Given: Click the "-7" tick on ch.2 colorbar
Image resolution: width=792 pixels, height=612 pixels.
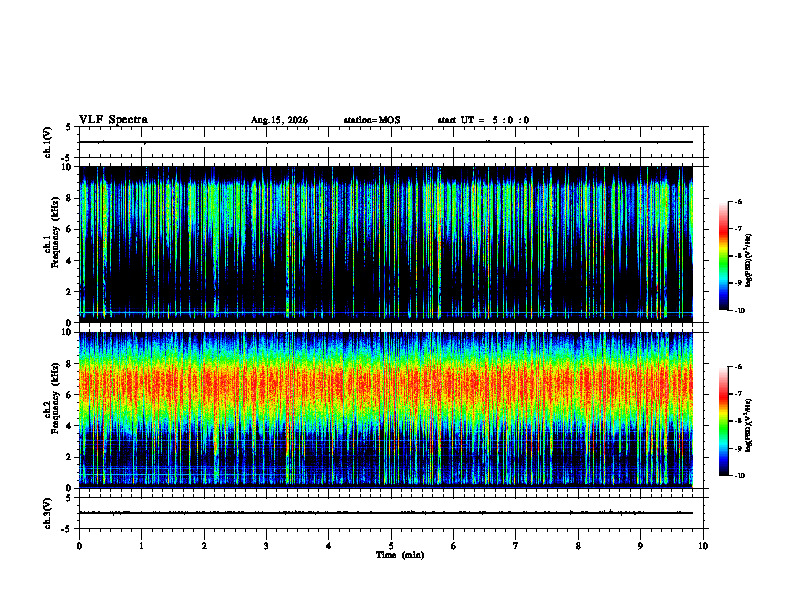Looking at the screenshot, I should (738, 394).
